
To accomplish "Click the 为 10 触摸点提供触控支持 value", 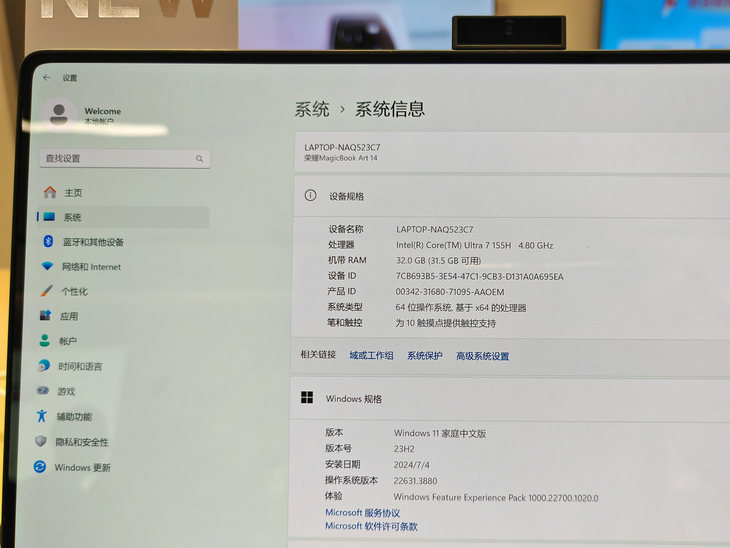I will click(446, 323).
